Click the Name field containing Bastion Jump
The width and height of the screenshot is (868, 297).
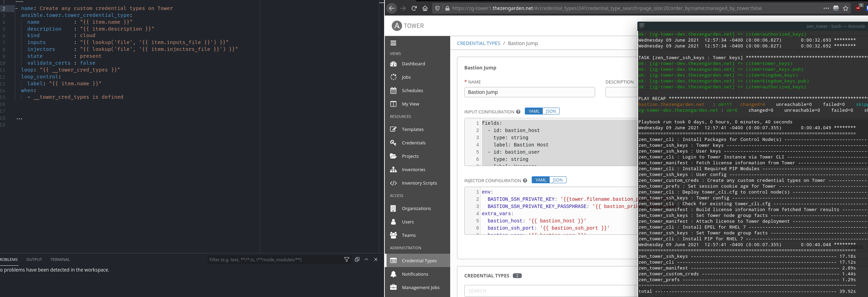pyautogui.click(x=529, y=92)
